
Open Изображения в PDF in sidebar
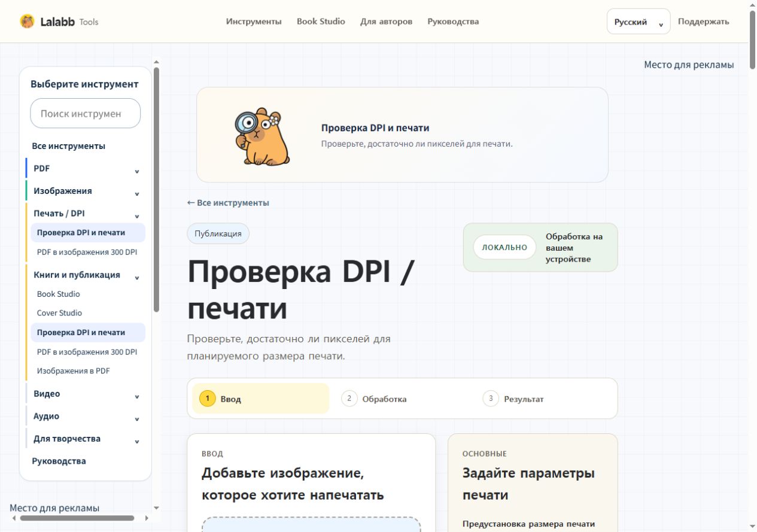(x=74, y=371)
